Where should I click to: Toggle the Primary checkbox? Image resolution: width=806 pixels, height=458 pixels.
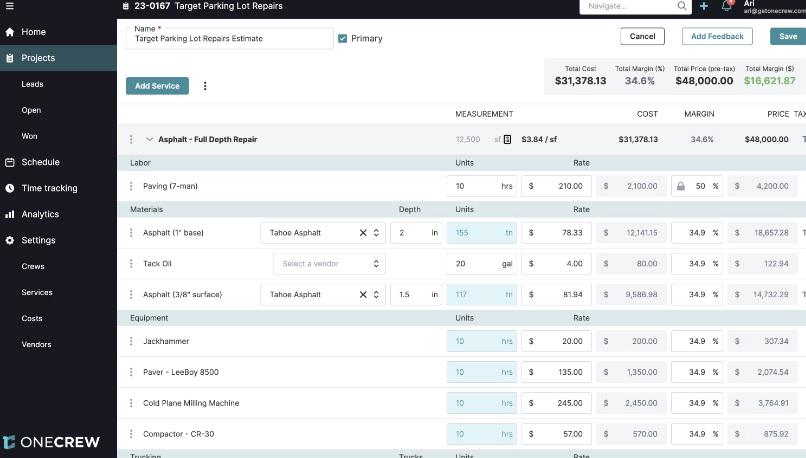tap(343, 39)
